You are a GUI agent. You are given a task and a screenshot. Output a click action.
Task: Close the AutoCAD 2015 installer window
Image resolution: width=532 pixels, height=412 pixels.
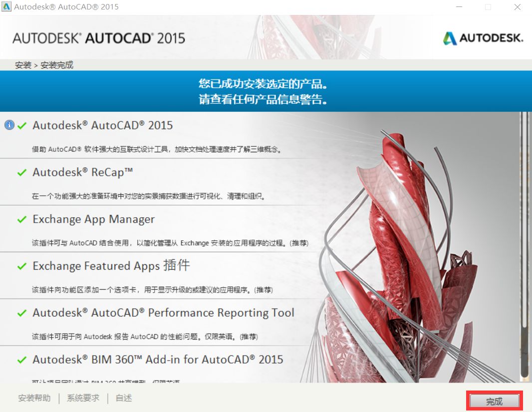click(x=518, y=7)
